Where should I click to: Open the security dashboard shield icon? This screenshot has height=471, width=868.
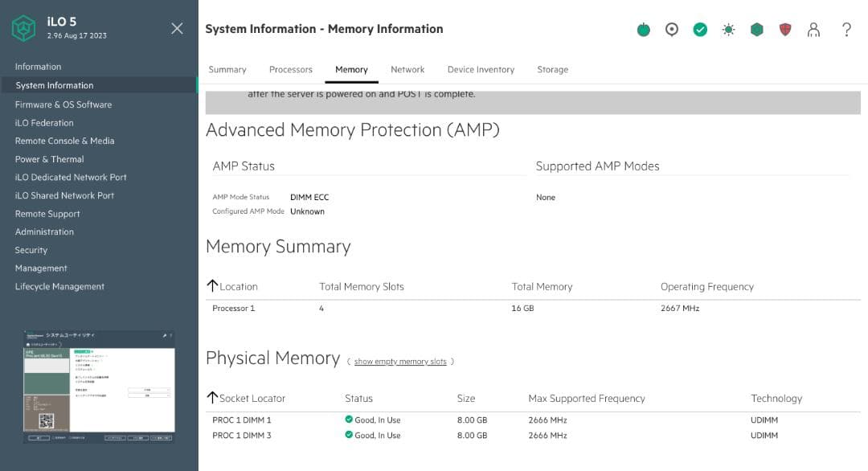[784, 29]
